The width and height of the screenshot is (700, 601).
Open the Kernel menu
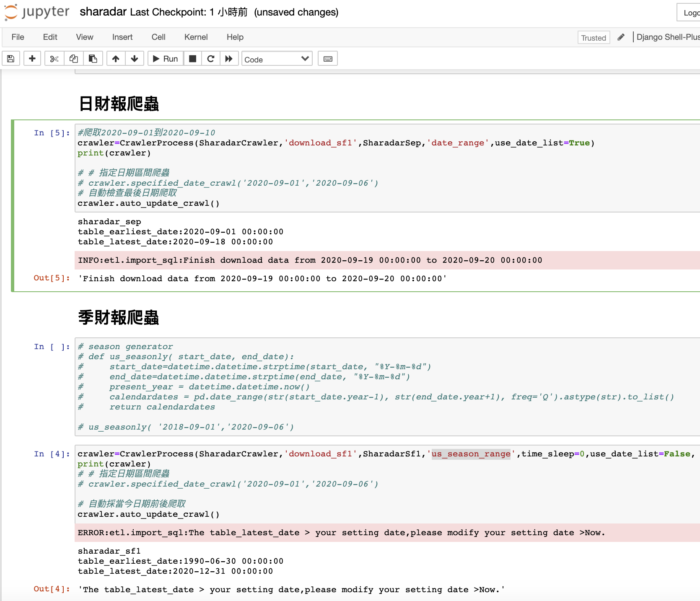coord(195,37)
